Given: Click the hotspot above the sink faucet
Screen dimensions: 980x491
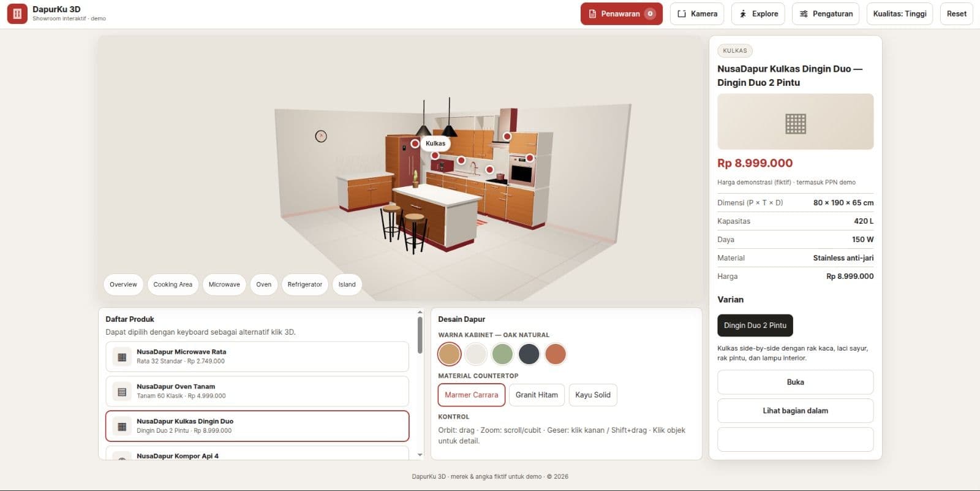Looking at the screenshot, I should [x=461, y=161].
